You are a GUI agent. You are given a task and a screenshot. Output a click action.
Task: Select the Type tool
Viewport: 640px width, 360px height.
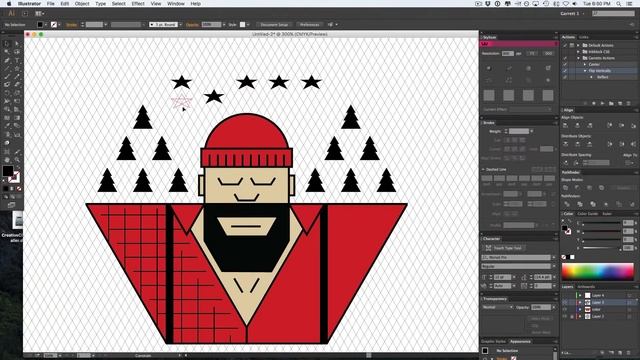[x=17, y=60]
